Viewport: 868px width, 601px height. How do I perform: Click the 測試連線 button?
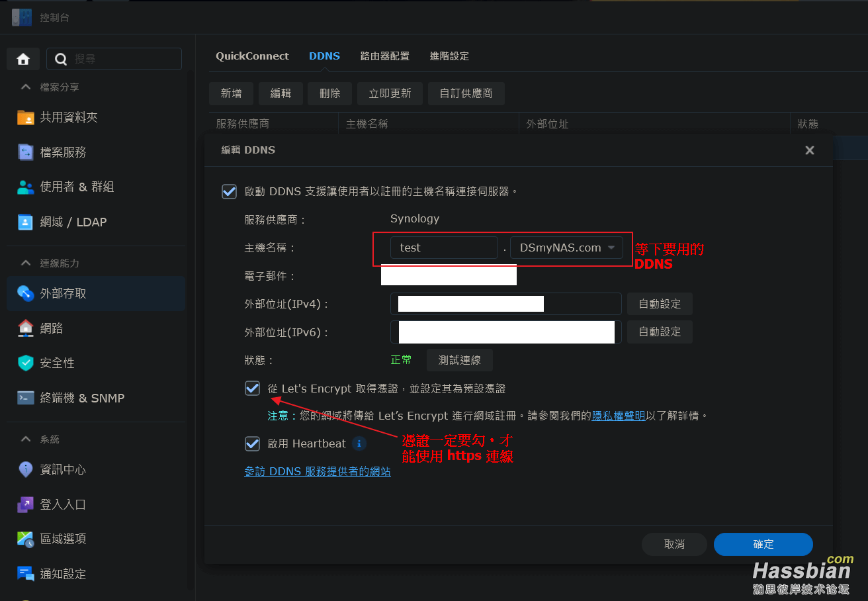459,360
